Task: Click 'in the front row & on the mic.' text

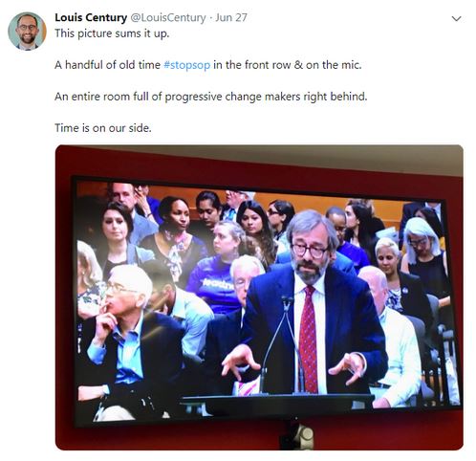Action: coord(288,65)
